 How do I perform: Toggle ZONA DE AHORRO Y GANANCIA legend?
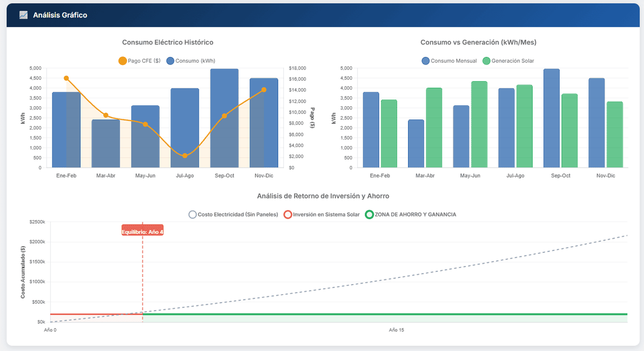411,215
